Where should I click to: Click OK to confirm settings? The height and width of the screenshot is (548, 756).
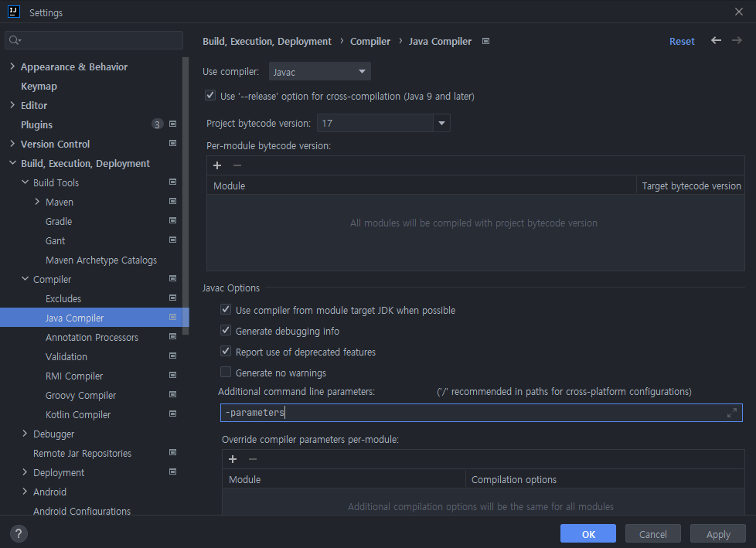point(587,533)
